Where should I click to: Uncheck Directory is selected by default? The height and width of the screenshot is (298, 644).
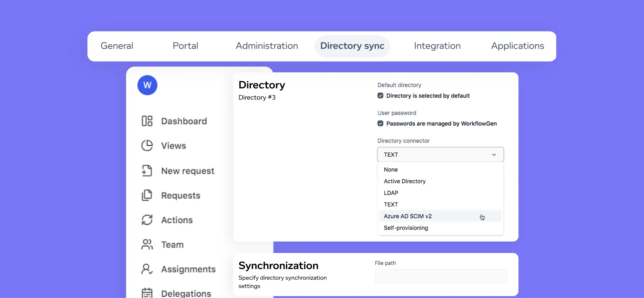click(x=380, y=95)
